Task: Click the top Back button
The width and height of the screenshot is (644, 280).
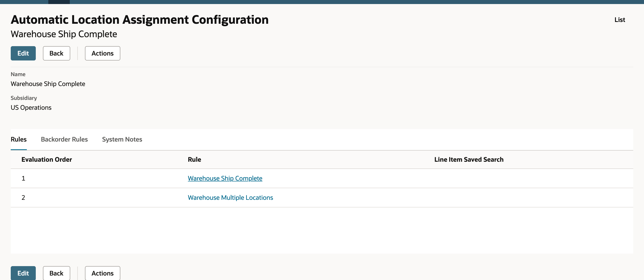Action: tap(56, 53)
